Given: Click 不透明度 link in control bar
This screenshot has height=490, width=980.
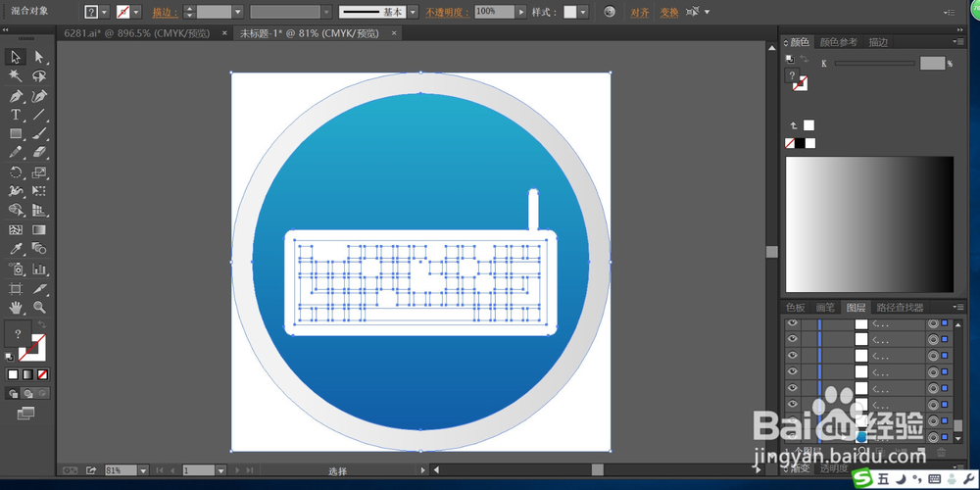Looking at the screenshot, I should pyautogui.click(x=446, y=13).
